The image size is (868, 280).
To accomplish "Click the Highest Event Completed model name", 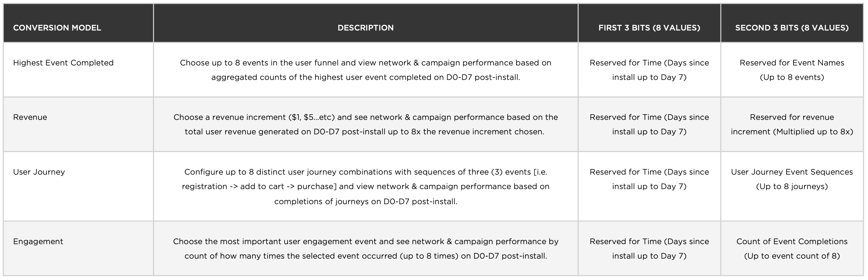I will 63,63.
